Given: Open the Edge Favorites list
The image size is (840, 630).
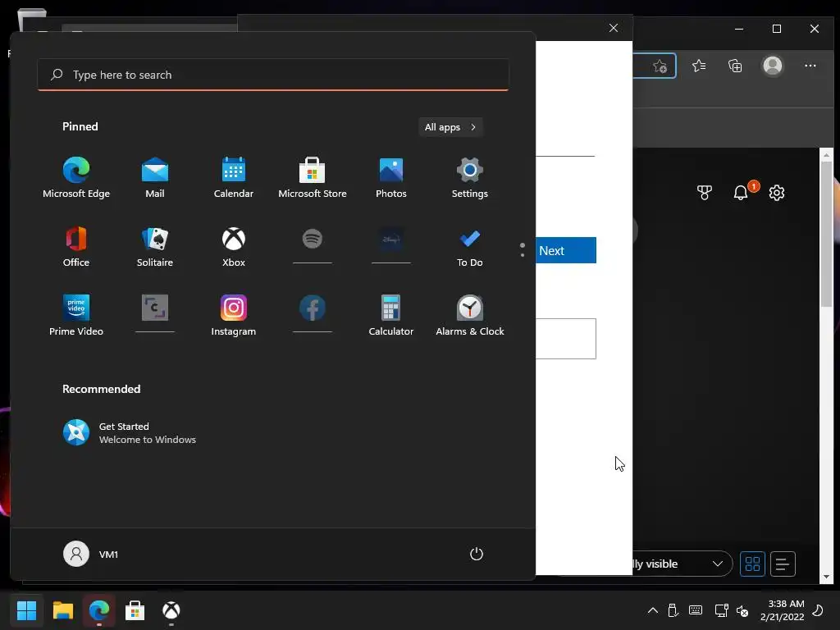Looking at the screenshot, I should pos(699,66).
